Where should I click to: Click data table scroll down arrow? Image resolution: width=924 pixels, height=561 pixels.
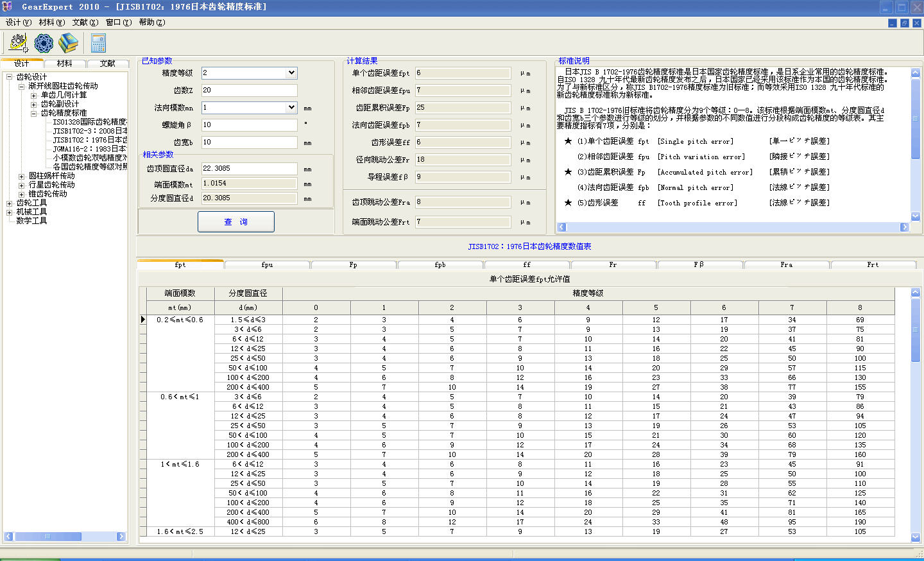point(916,537)
